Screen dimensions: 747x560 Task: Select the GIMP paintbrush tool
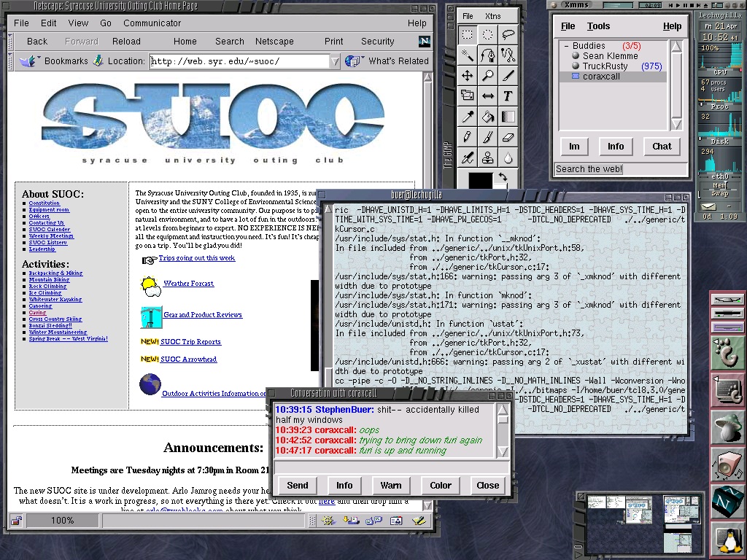coord(488,137)
